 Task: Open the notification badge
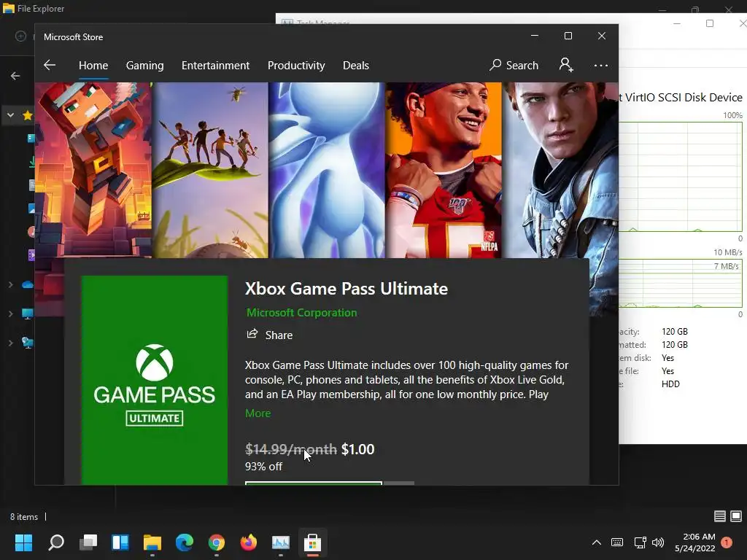point(727,542)
